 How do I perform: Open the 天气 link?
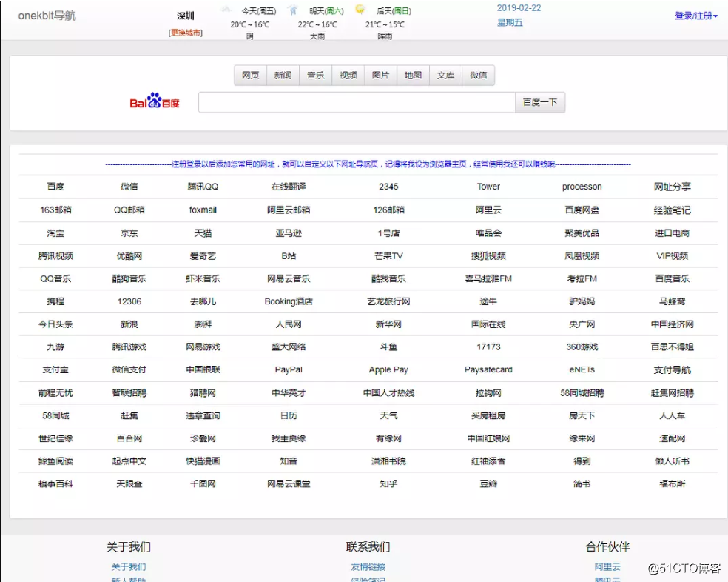(388, 415)
